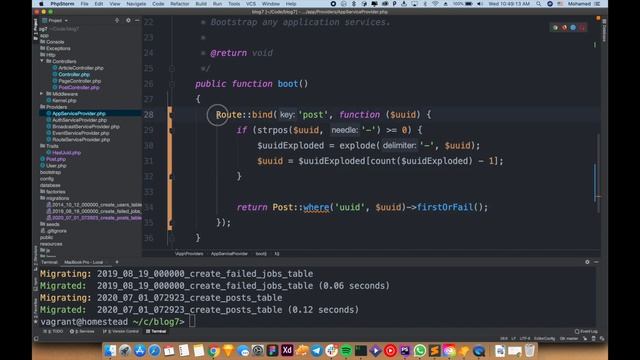Viewport: 640px width, 360px height.
Task: Open Post.php model file
Action: pyautogui.click(x=56, y=159)
